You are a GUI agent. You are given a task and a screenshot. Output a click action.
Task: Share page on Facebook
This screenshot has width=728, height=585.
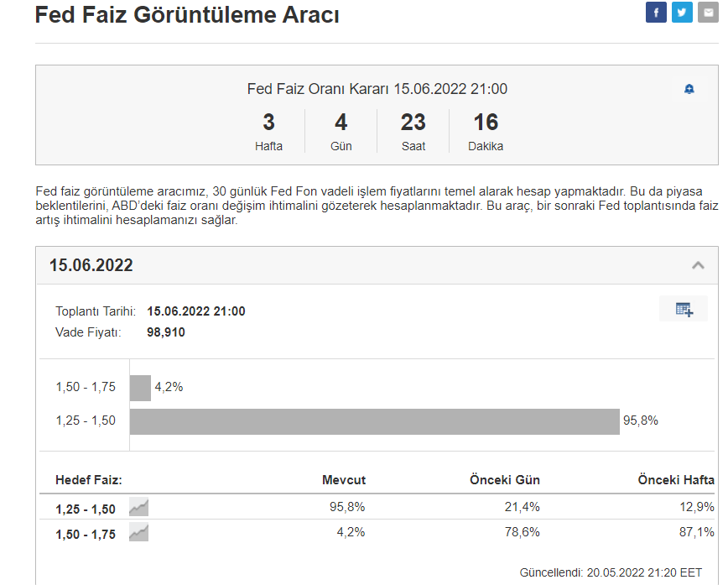[x=656, y=12]
